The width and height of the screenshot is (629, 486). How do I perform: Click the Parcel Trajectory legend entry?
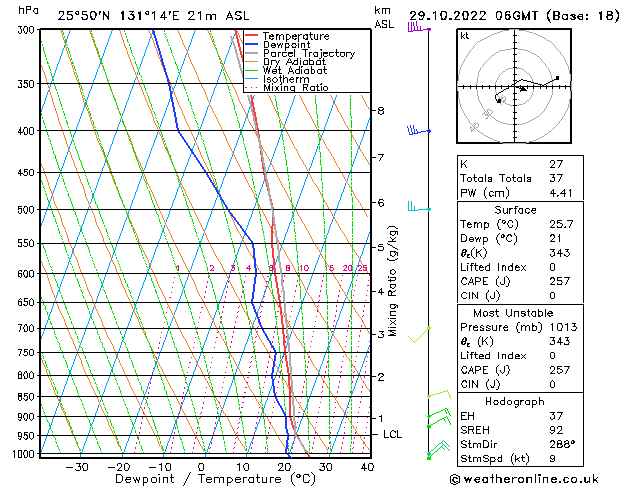click(308, 54)
